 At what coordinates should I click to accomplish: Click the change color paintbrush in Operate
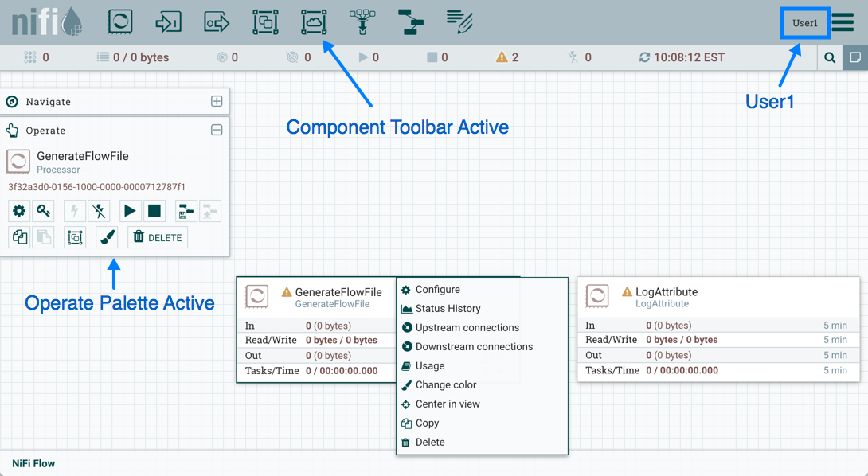pyautogui.click(x=107, y=237)
